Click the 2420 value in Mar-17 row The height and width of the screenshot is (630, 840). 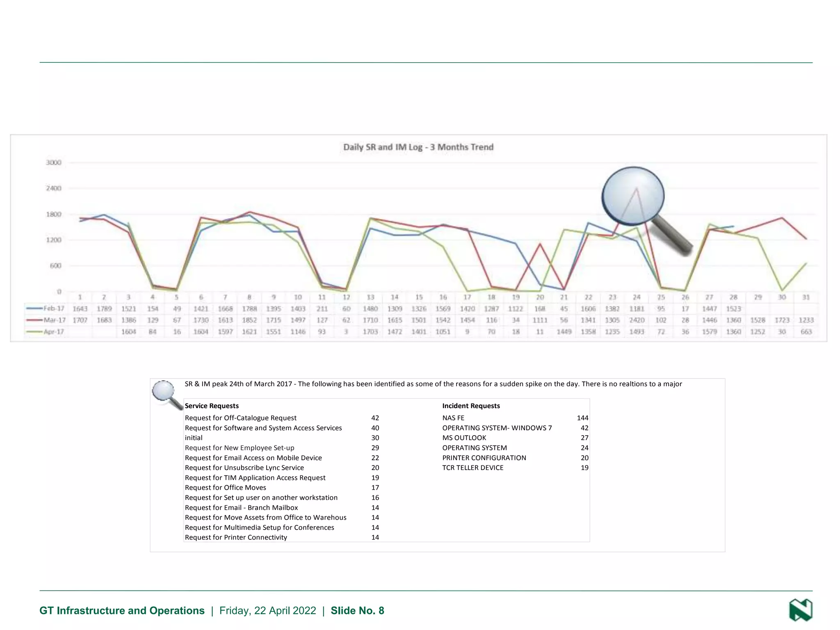637,320
